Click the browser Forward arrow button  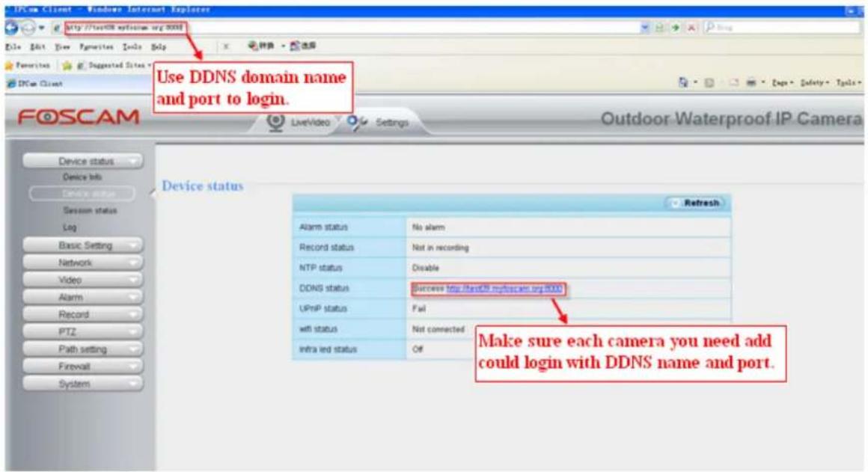(28, 27)
